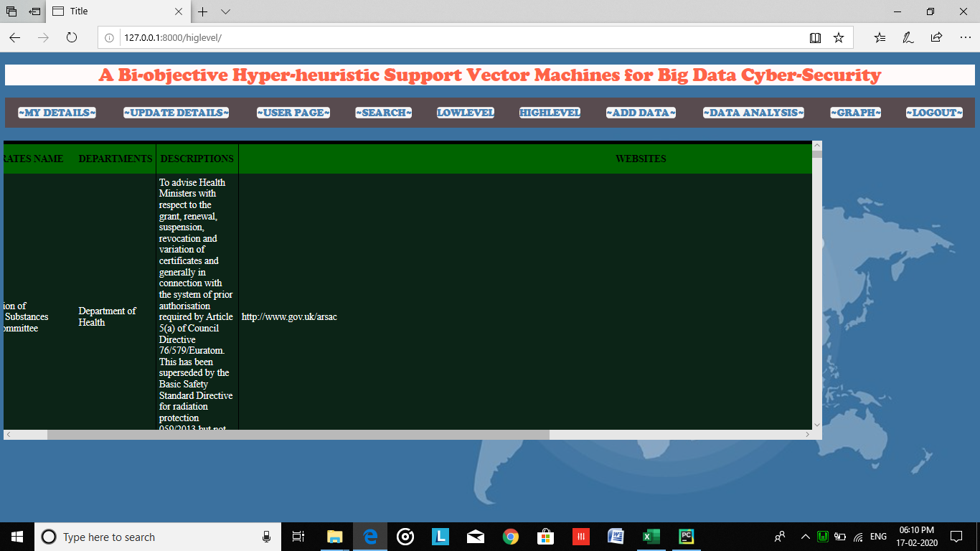Click the address bar URL field
This screenshot has height=551, width=980.
click(459, 37)
